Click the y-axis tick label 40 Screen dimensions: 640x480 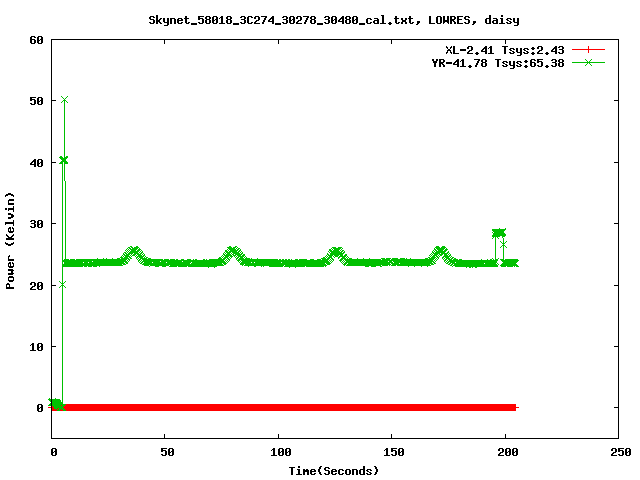pyautogui.click(x=36, y=163)
